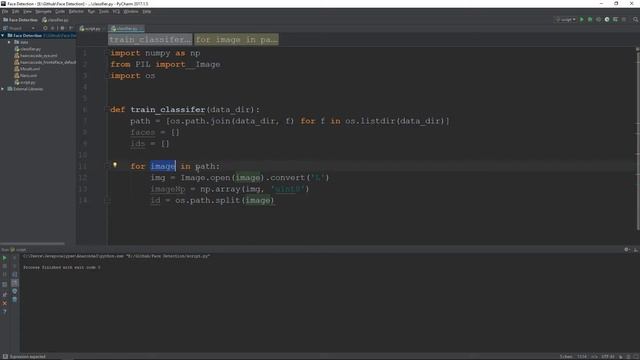Click the file encoding indicator in status bar

tap(607, 356)
